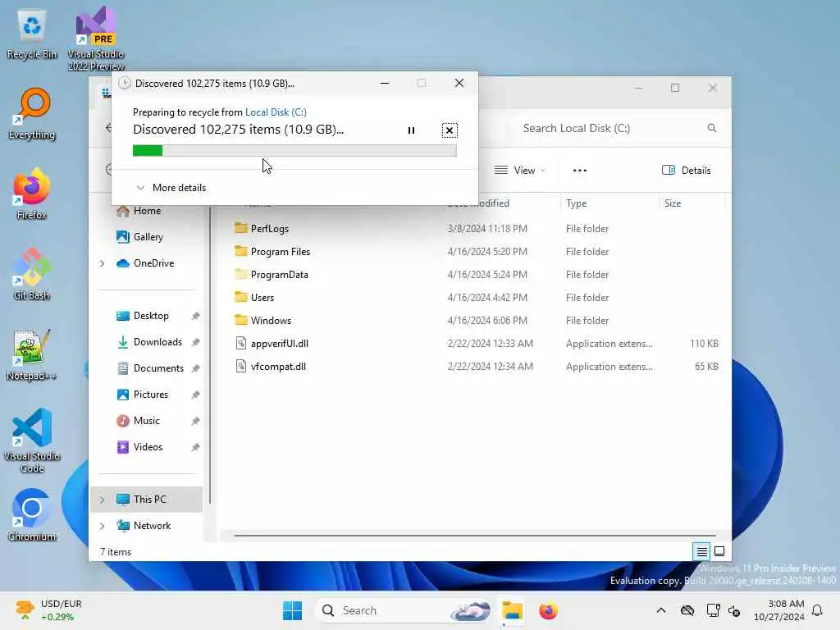Select the Git Bash desktop shortcut

coord(32,274)
